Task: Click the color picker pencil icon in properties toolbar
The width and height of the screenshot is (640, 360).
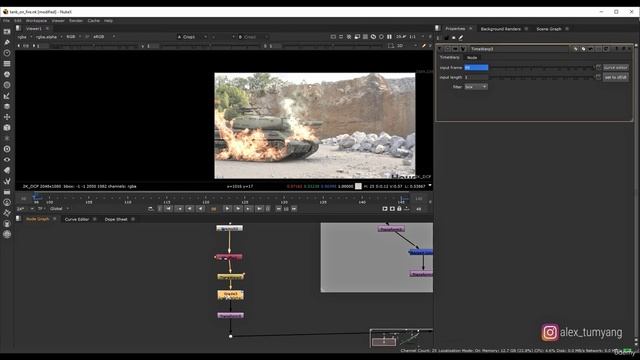Action: pyautogui.click(x=461, y=38)
